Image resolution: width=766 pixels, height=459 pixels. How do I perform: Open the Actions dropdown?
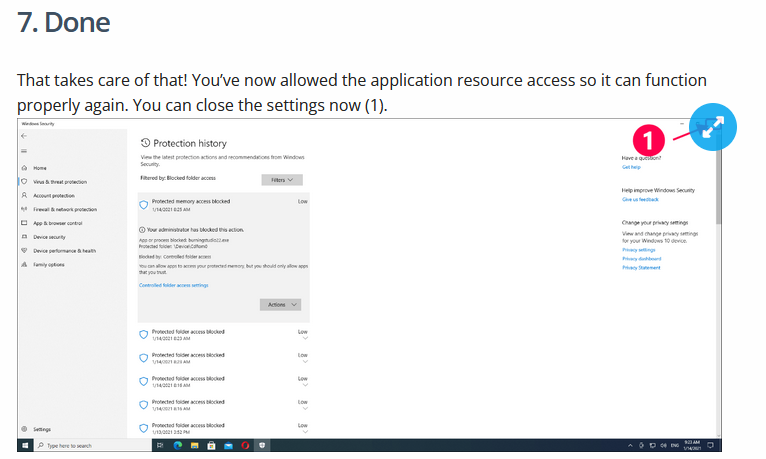(x=280, y=305)
